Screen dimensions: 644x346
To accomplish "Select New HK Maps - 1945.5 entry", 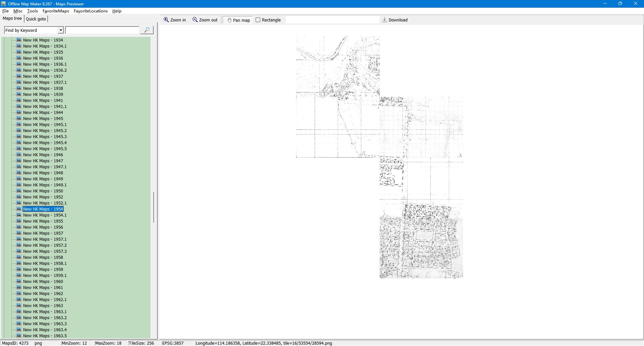I will point(45,149).
